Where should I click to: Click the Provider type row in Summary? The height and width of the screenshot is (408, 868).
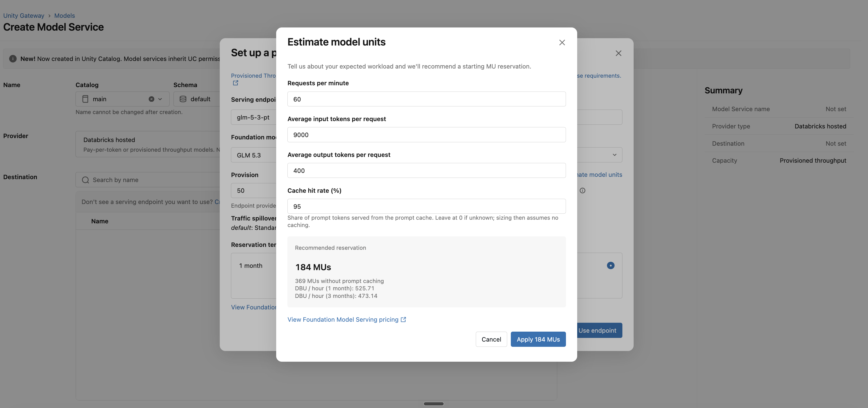click(x=779, y=126)
